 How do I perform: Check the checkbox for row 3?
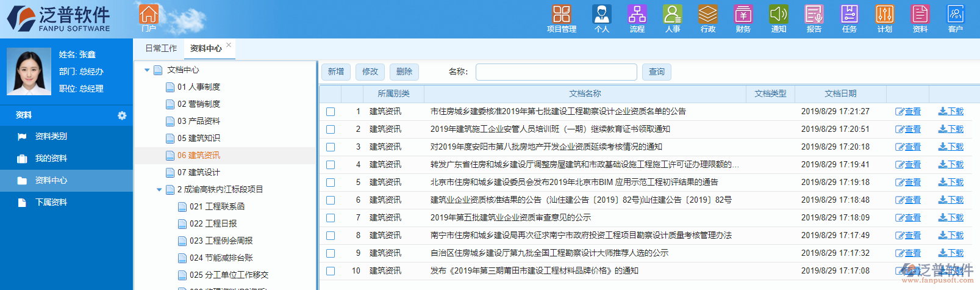(331, 147)
